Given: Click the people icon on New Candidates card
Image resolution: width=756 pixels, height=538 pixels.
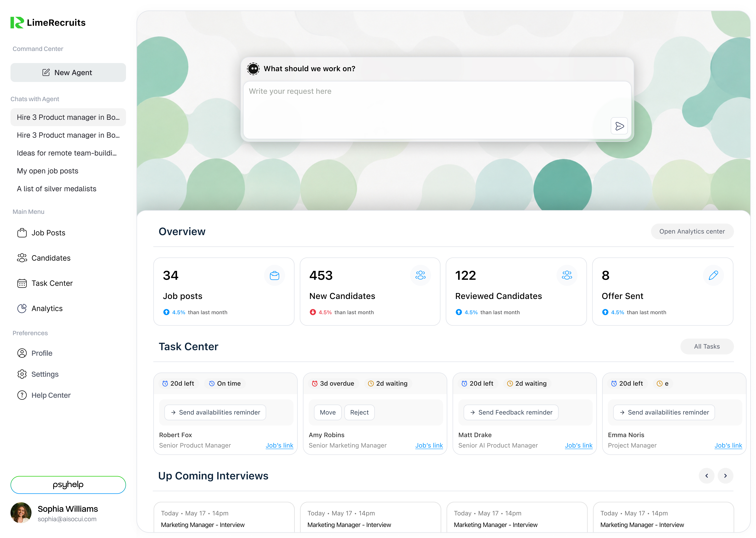Looking at the screenshot, I should point(420,275).
